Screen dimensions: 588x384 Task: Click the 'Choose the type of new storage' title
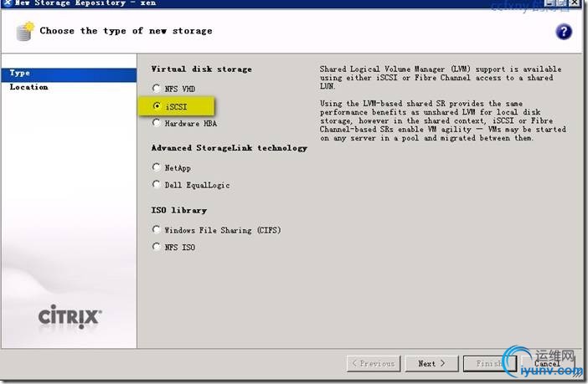click(126, 31)
